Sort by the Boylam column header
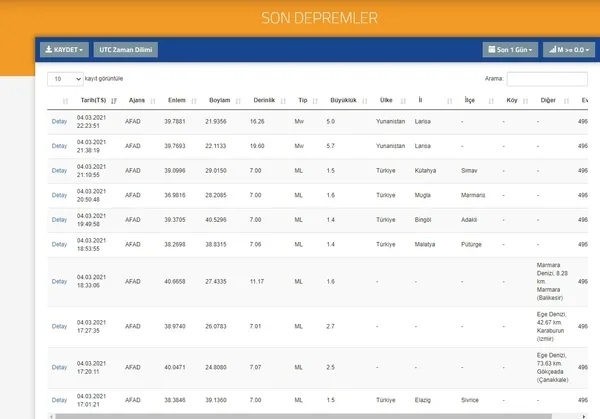 click(218, 100)
